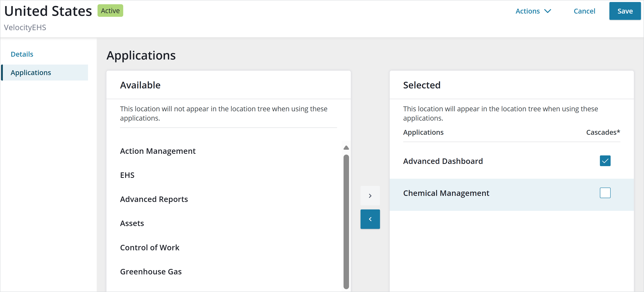Click the Active status badge
This screenshot has width=644, height=292.
(x=110, y=11)
